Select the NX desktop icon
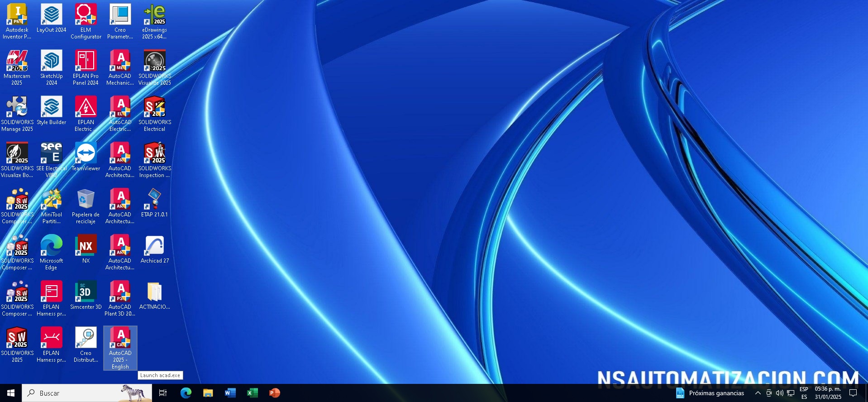 (86, 249)
